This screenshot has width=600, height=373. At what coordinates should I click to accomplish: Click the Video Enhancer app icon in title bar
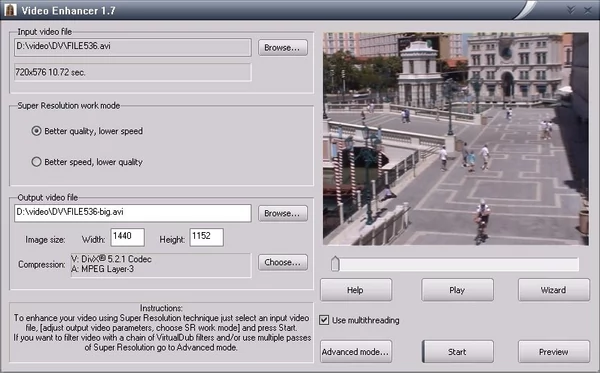[x=10, y=10]
